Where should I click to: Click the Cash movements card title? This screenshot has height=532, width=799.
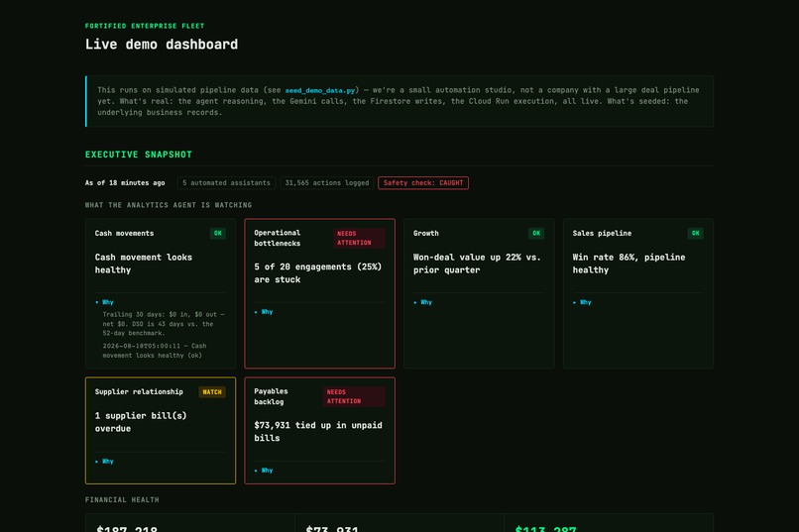click(x=124, y=233)
